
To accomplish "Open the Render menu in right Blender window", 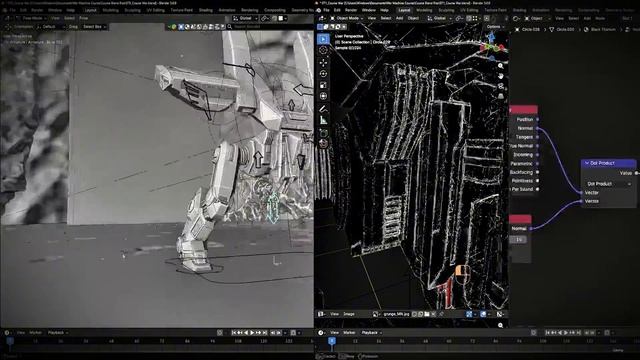I will [x=351, y=10].
